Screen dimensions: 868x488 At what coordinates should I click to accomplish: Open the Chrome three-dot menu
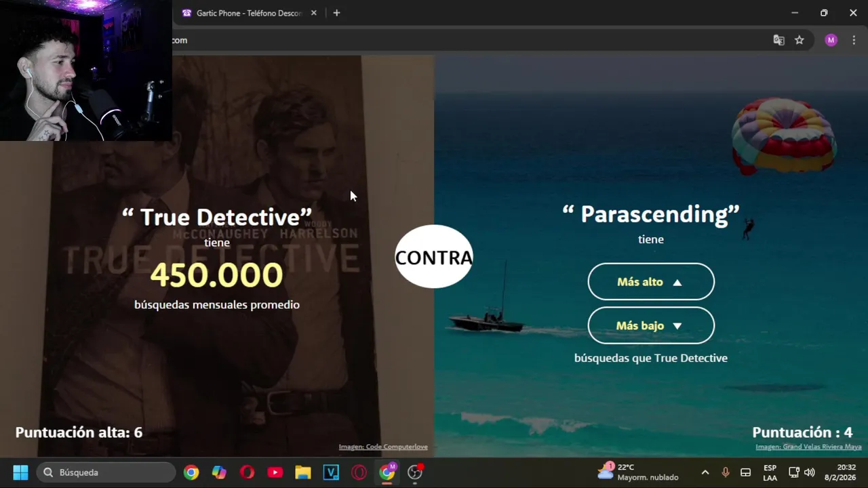[x=854, y=40]
